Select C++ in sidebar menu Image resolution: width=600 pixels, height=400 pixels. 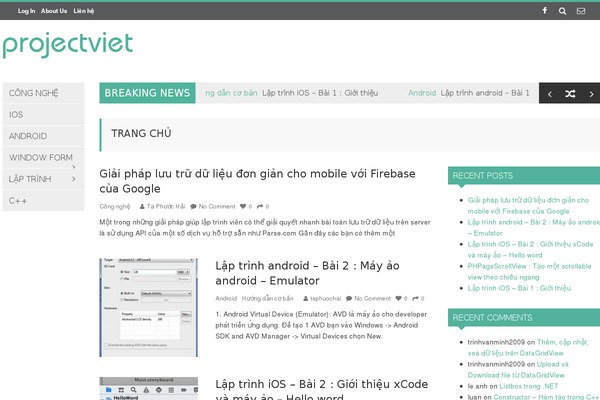click(43, 201)
